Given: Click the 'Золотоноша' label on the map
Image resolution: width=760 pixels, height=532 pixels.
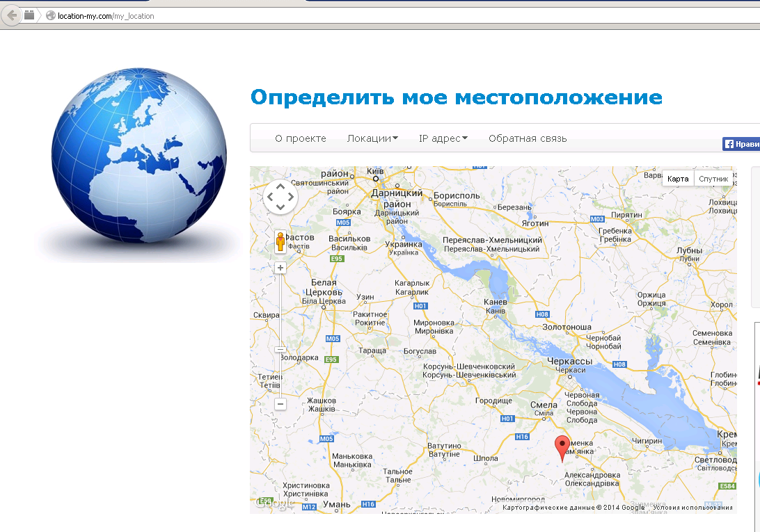Looking at the screenshot, I should pyautogui.click(x=567, y=327).
